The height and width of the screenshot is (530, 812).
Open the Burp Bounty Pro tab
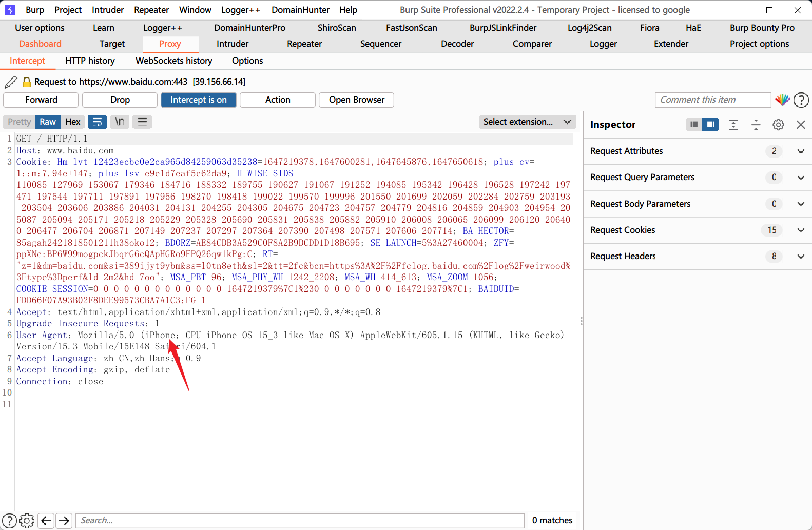[x=762, y=28]
